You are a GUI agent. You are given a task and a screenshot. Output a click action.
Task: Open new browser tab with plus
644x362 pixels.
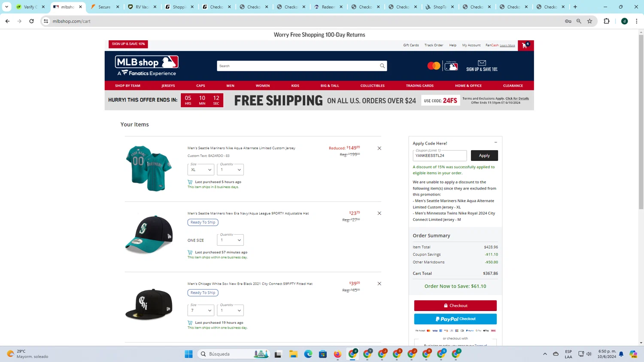click(575, 7)
